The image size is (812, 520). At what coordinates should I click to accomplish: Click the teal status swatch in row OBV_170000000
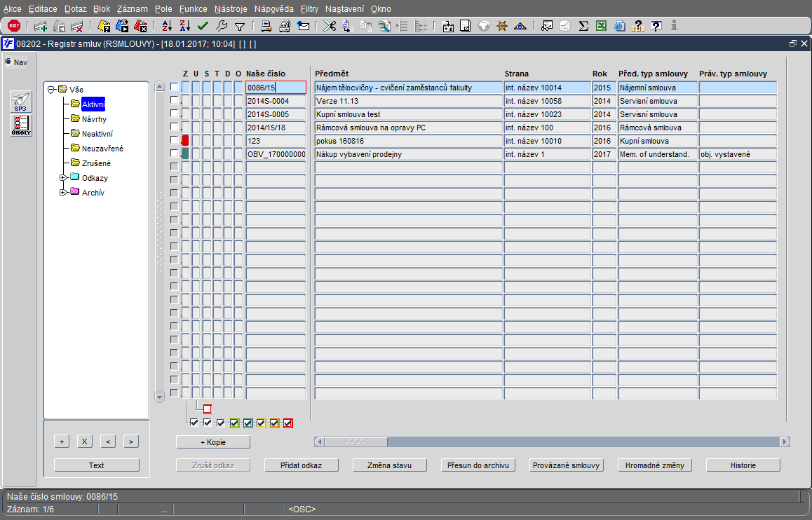(185, 153)
